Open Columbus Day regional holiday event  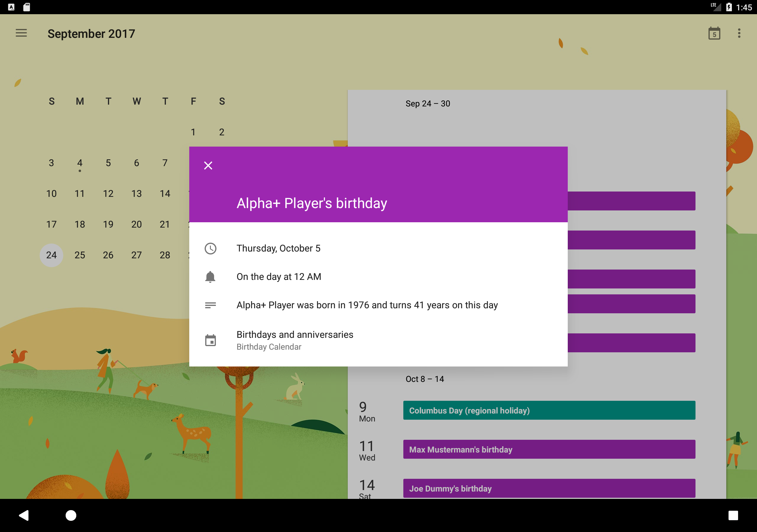pos(549,410)
